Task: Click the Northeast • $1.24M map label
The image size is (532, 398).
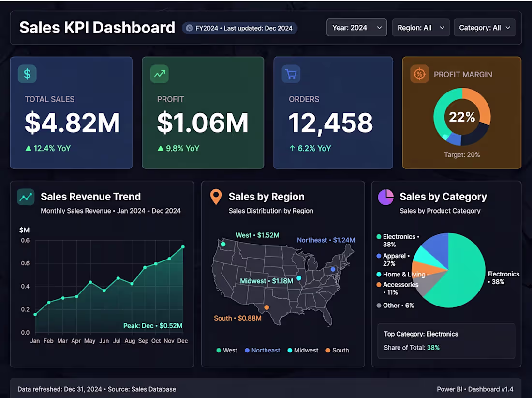Action: (x=326, y=240)
